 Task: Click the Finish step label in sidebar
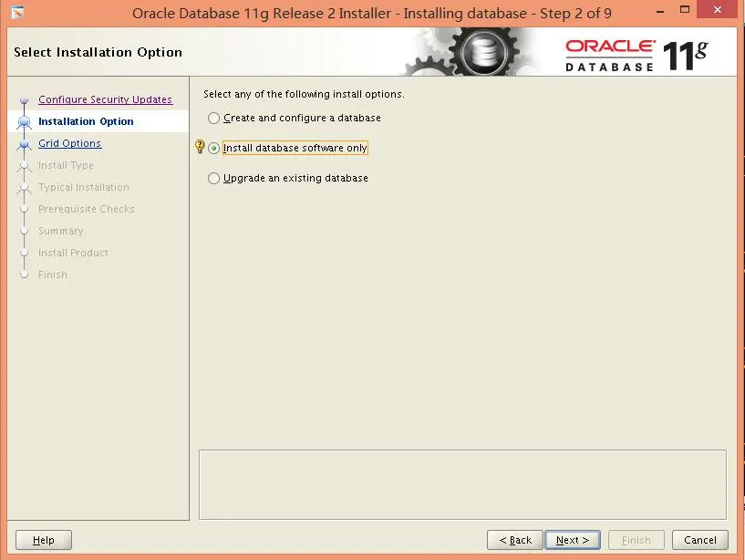pos(53,275)
